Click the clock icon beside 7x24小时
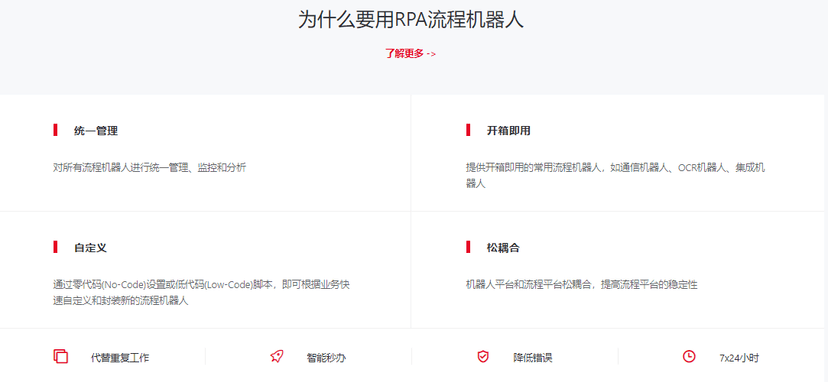 click(x=689, y=357)
